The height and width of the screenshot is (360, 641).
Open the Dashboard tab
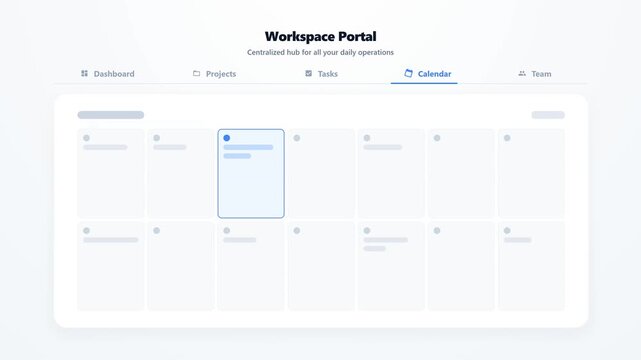tap(108, 74)
